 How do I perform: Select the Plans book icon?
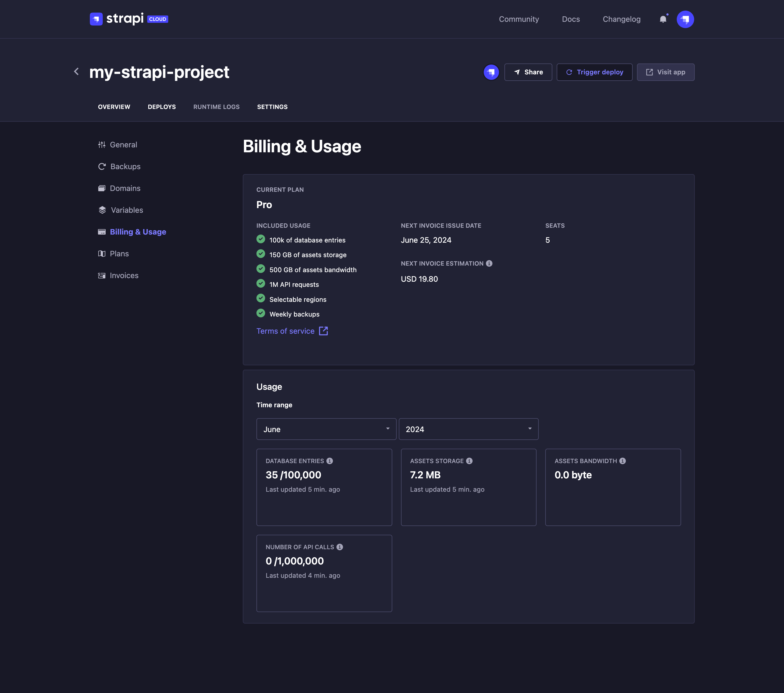tap(102, 253)
